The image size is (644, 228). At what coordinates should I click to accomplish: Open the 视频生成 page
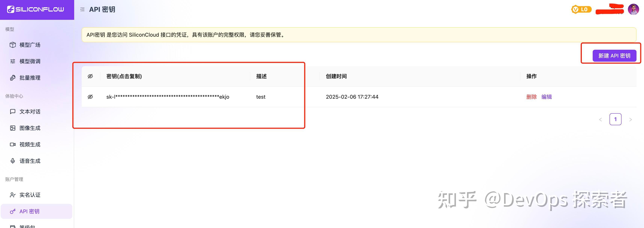pos(29,144)
